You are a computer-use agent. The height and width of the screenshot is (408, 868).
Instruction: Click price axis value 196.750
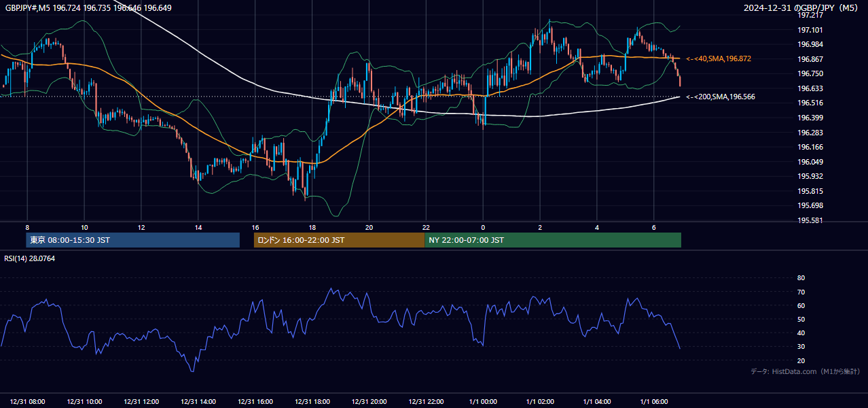[x=810, y=74]
